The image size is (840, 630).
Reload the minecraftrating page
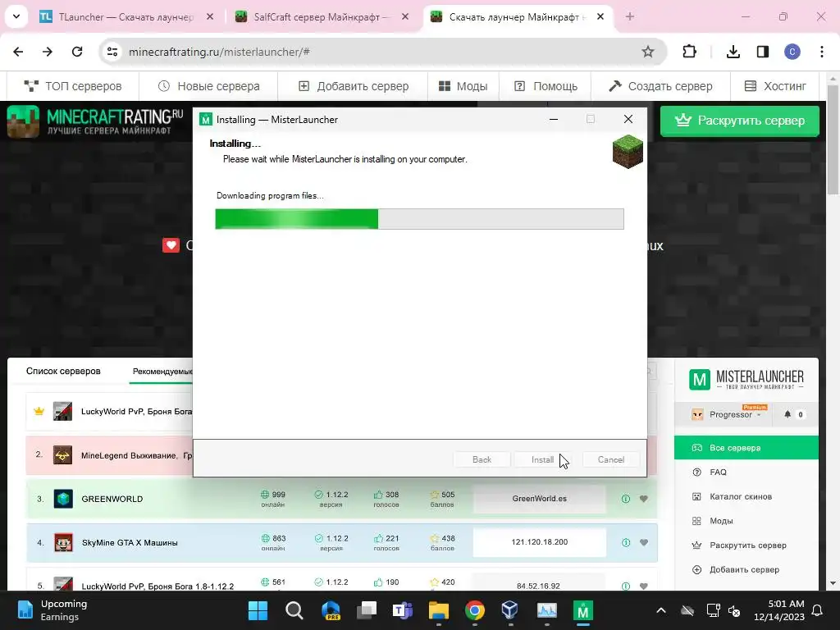point(77,52)
